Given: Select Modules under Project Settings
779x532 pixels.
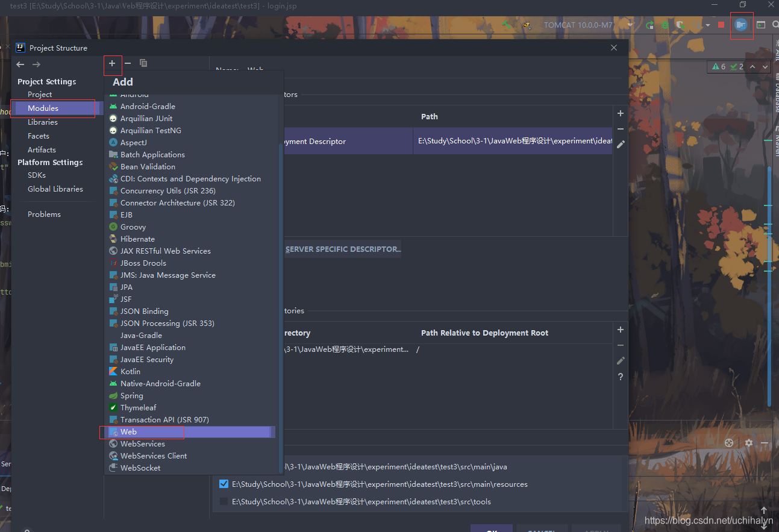Looking at the screenshot, I should (43, 108).
